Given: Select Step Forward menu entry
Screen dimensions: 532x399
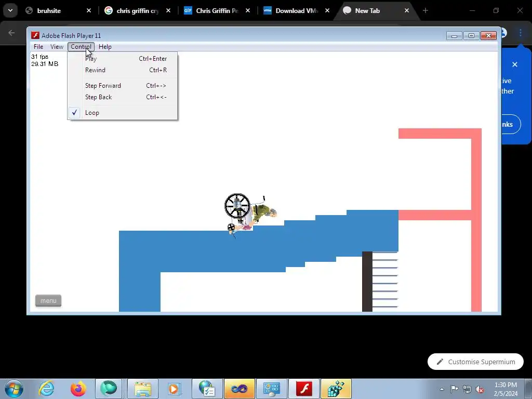Looking at the screenshot, I should coord(123,86).
